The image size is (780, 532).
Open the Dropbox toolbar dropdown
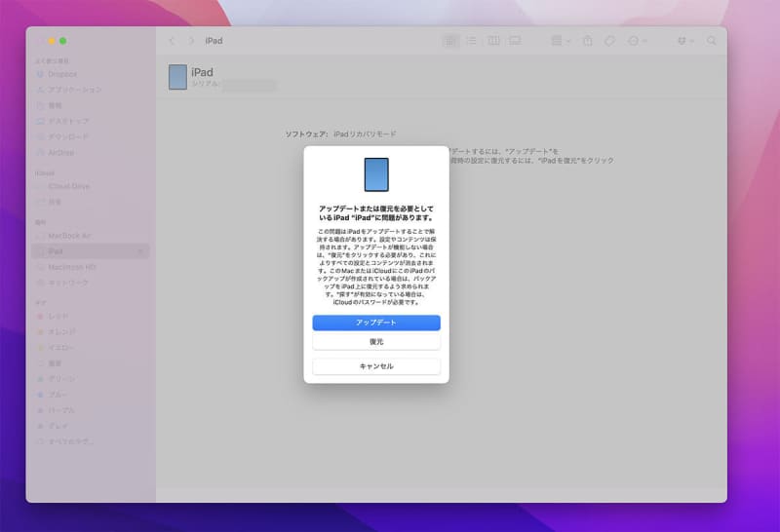pyautogui.click(x=685, y=41)
